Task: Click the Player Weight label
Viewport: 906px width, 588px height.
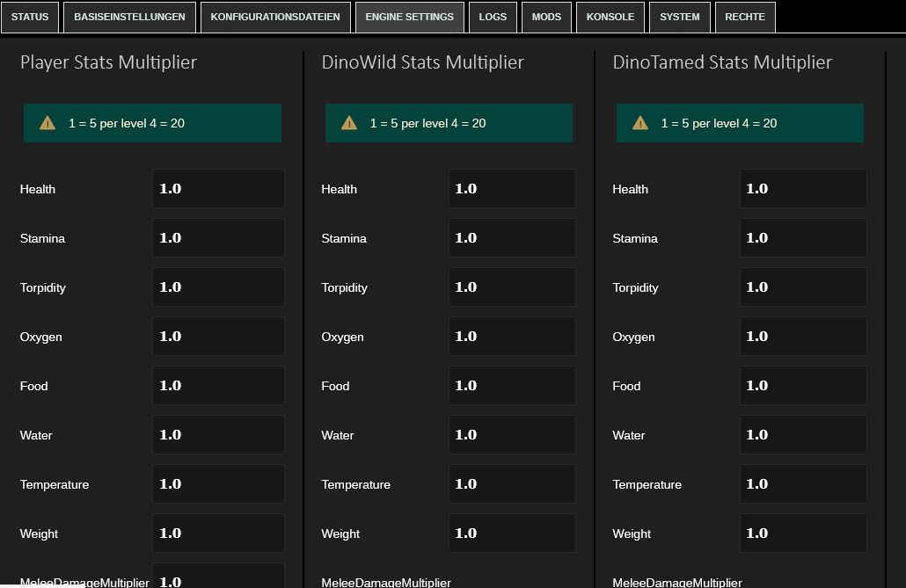Action: (x=40, y=534)
